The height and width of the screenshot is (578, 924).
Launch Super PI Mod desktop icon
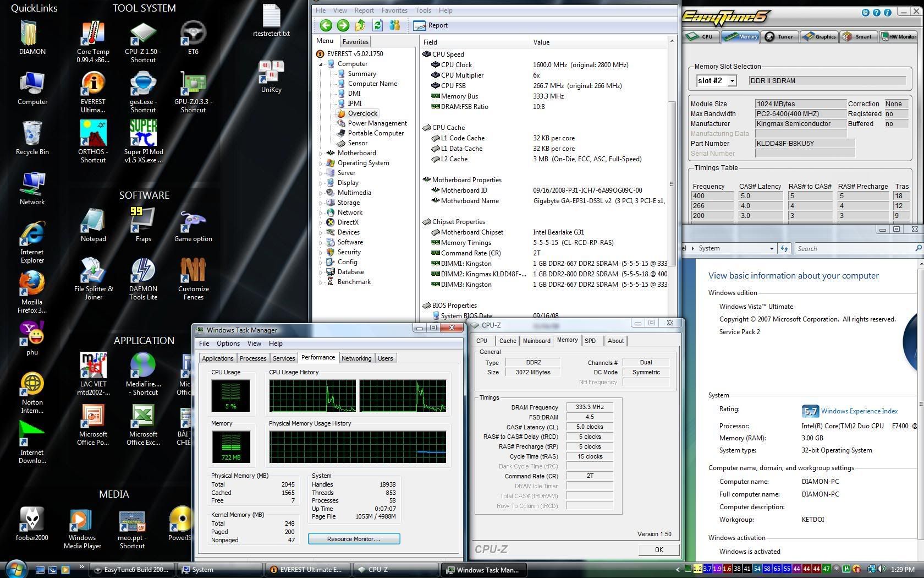tap(144, 142)
